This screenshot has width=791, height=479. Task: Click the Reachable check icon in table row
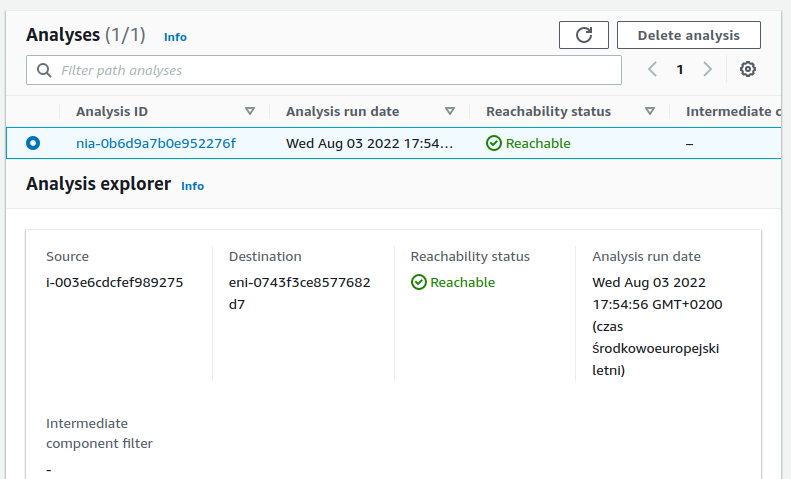(493, 143)
